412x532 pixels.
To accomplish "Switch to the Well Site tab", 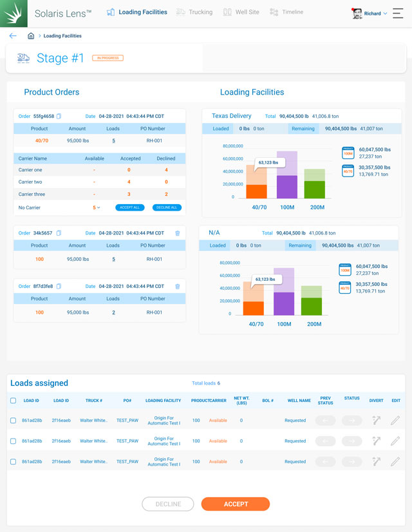I will [241, 12].
